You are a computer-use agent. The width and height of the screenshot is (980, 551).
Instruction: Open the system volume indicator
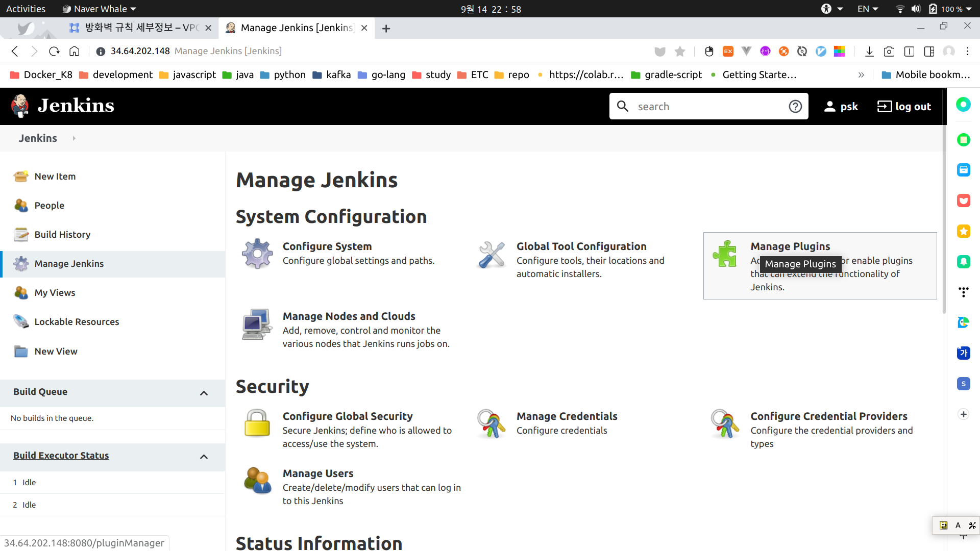916,9
